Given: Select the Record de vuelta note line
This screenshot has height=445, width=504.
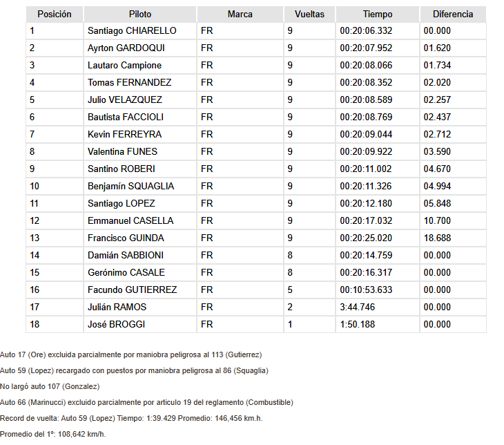Looking at the screenshot, I should [131, 418].
